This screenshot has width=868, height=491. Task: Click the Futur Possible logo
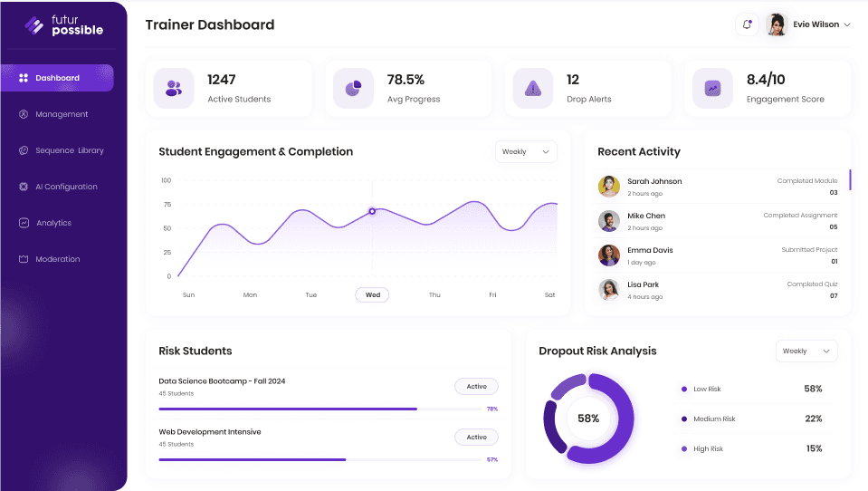63,25
